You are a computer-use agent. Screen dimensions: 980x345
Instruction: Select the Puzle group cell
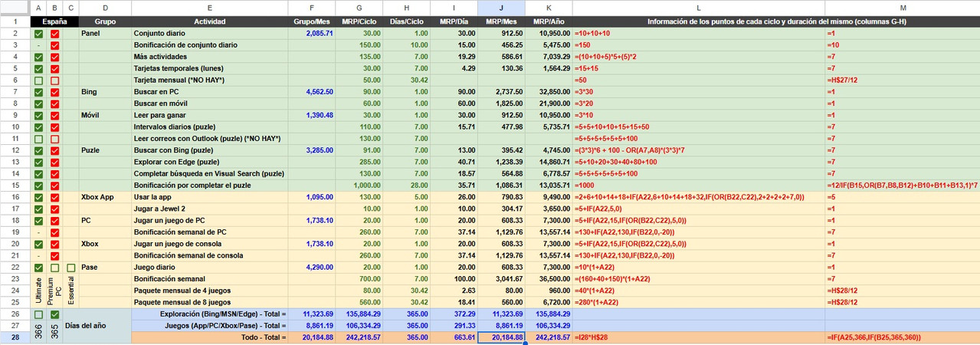(x=105, y=150)
